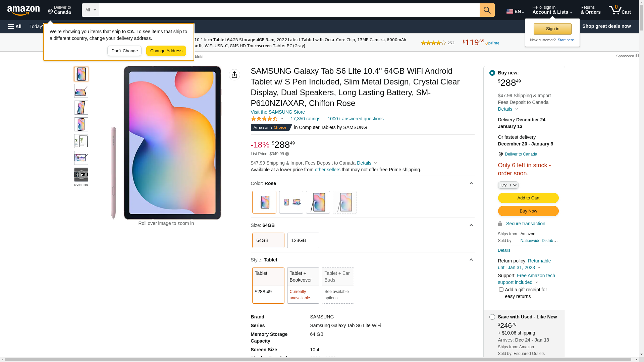This screenshot has width=644, height=362.
Task: Select Save with Used - Like New option
Action: (x=492, y=317)
